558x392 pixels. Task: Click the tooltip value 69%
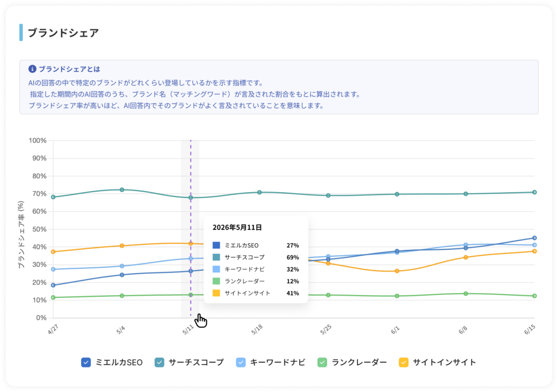293,258
